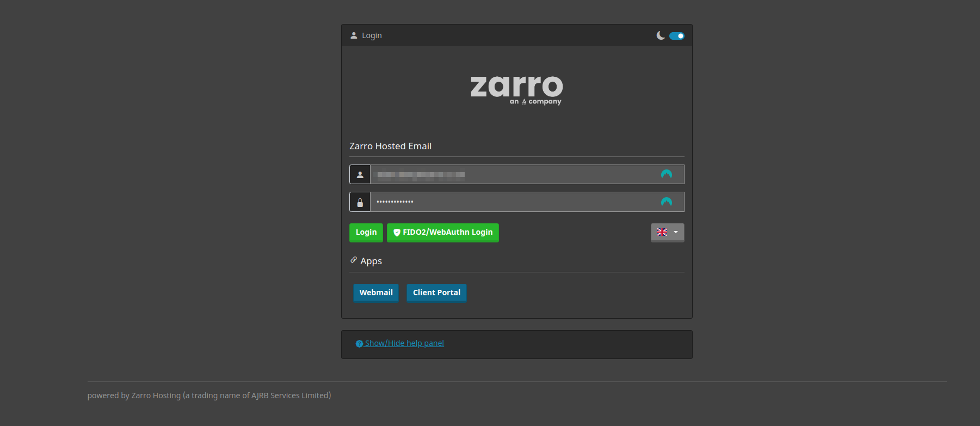Click the zarro logo
The width and height of the screenshot is (980, 426).
pyautogui.click(x=516, y=90)
